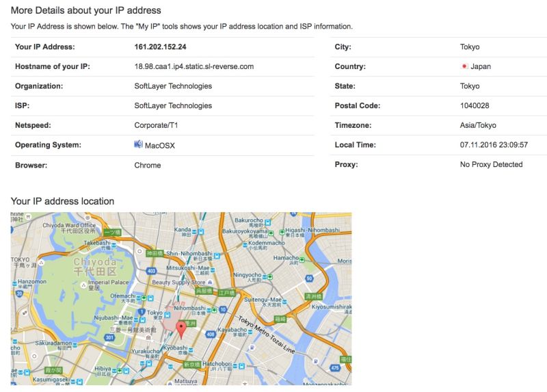Click the Hanzomon station marker
Viewport: 547px width, 392px height.
(x=15, y=282)
